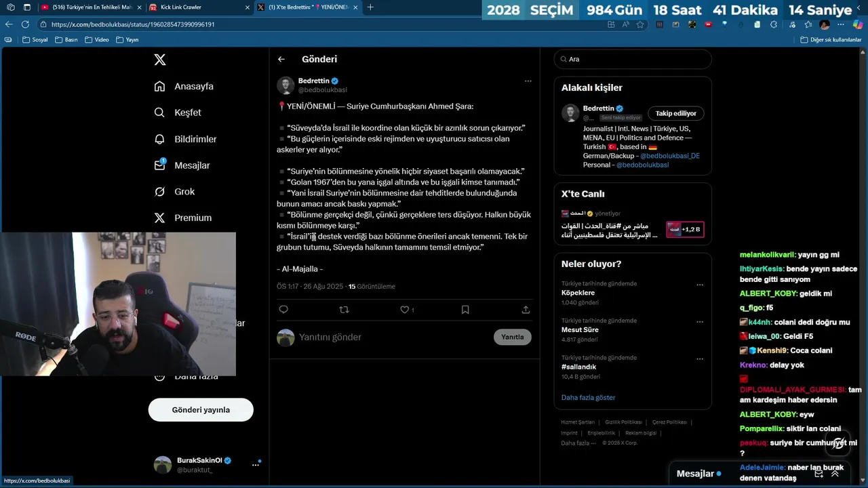The height and width of the screenshot is (488, 868).
Task: Click the 15 Görüntüleme view count
Action: [372, 287]
